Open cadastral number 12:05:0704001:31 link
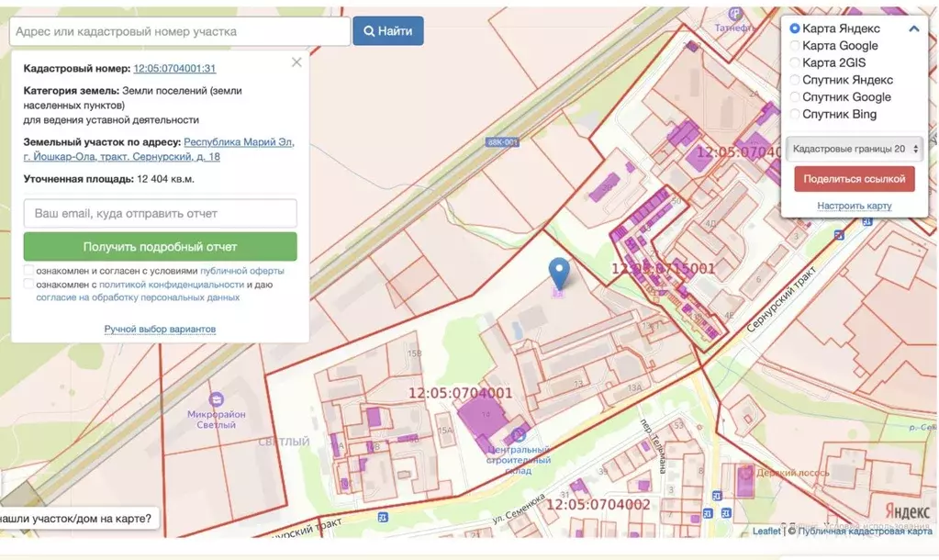Image resolution: width=939 pixels, height=560 pixels. (174, 68)
